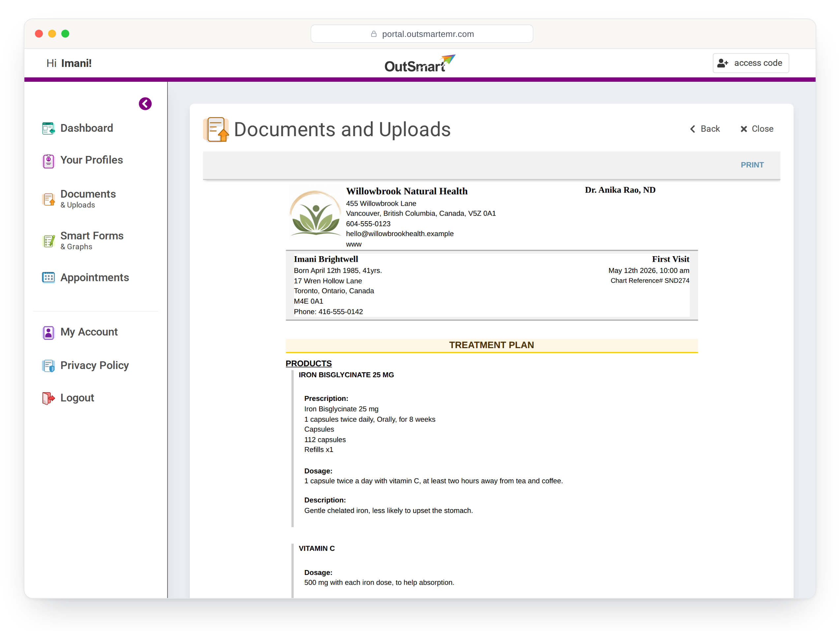
Task: Click patient name Imani Brightwell
Action: pos(326,259)
